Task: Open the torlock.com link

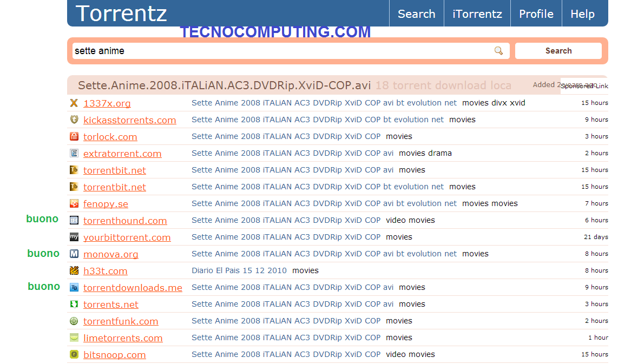Action: click(110, 137)
